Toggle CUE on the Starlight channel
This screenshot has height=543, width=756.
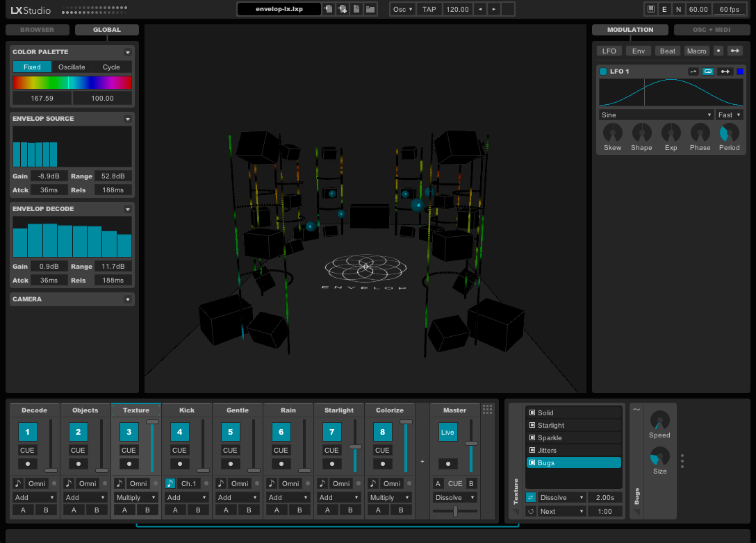[x=331, y=450]
